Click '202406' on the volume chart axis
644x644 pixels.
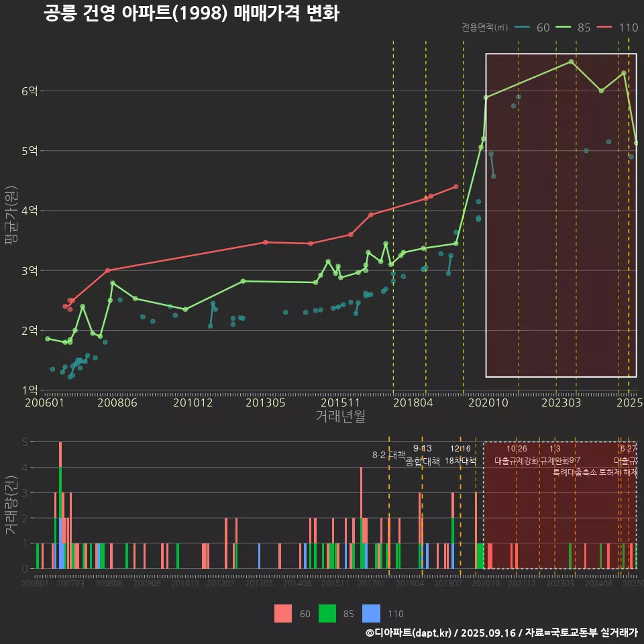point(598,583)
